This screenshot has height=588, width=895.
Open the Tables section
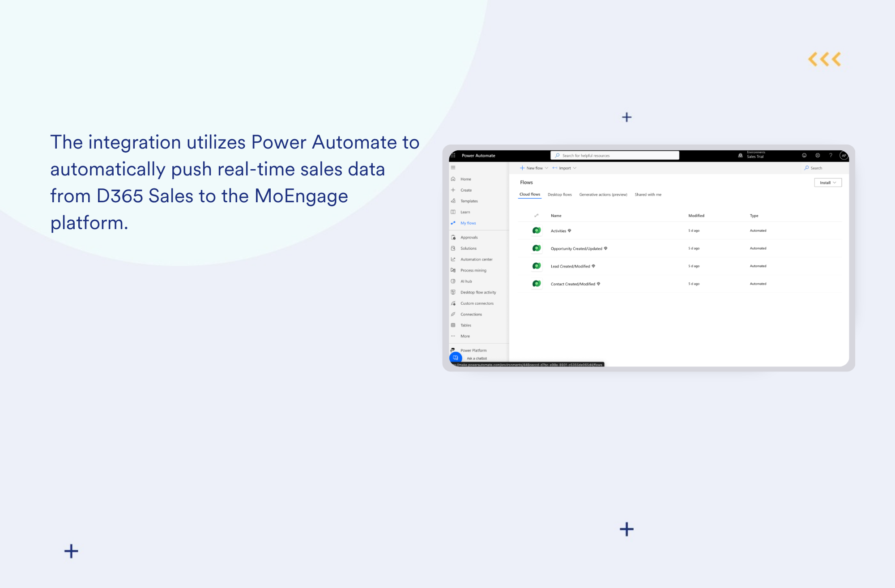pos(465,325)
